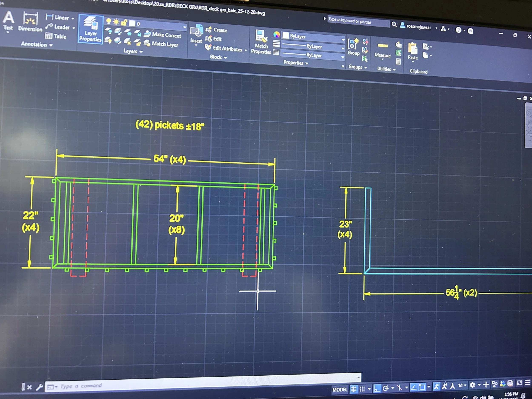
Task: Open the 1:1 annotation scale menu
Action: (462, 386)
